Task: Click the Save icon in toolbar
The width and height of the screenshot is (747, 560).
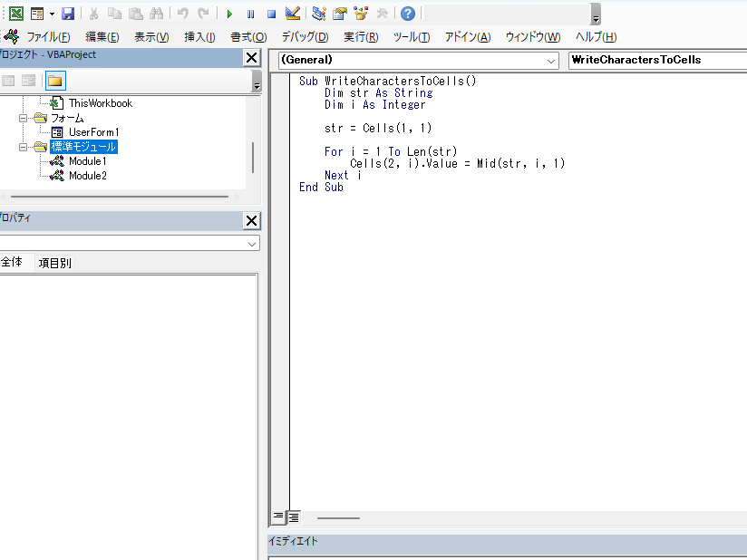Action: tap(68, 14)
